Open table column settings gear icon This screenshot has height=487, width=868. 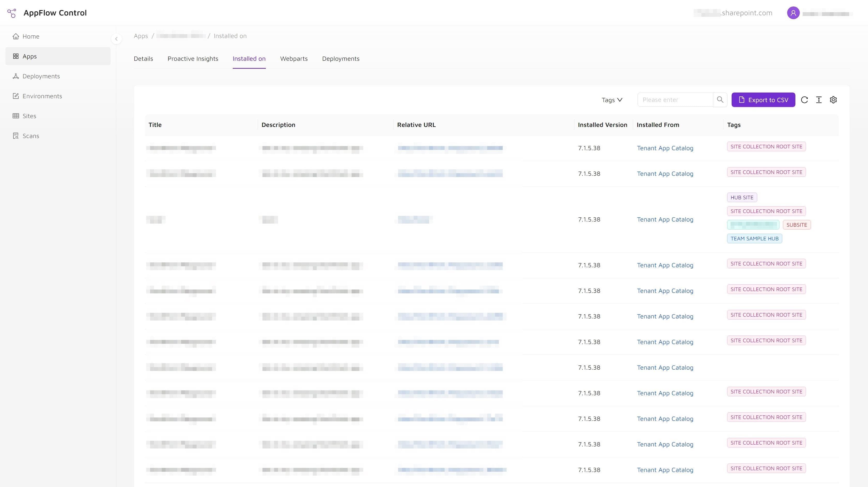[833, 100]
